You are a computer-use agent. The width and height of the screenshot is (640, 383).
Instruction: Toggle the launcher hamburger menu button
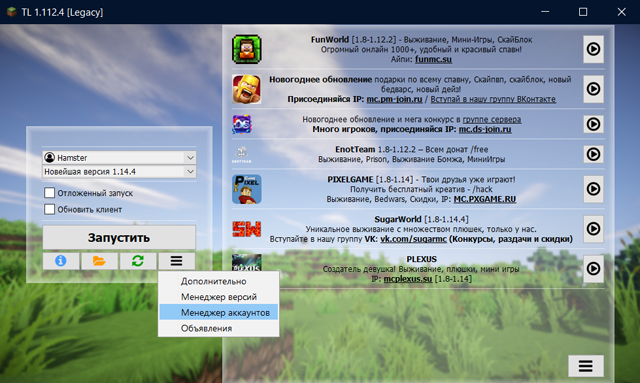click(176, 261)
